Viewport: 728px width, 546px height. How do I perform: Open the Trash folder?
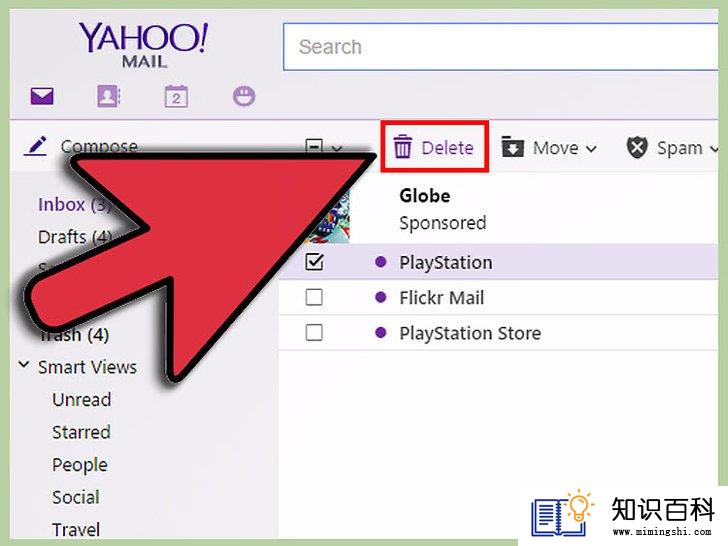[74, 335]
